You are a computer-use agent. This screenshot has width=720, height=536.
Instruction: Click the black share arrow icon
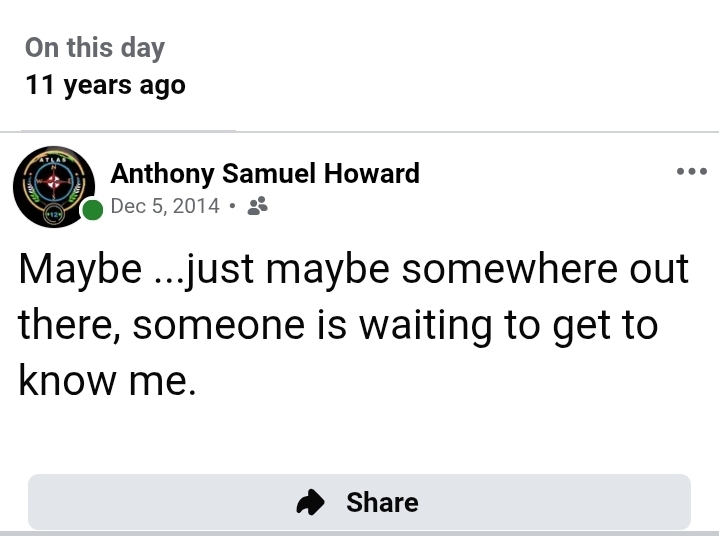tap(312, 502)
